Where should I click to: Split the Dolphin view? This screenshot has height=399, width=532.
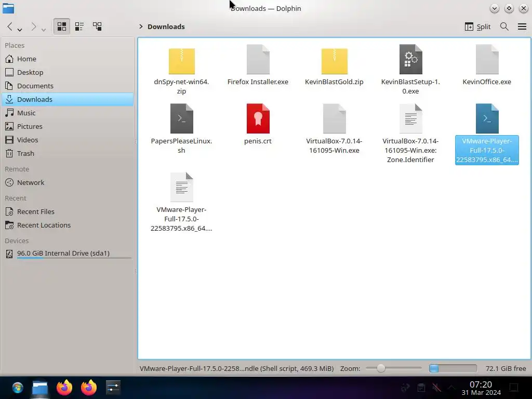477,26
